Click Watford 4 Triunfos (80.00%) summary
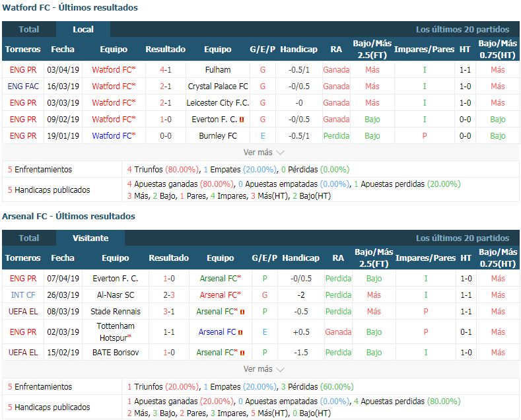This screenshot has height=420, width=521. 163,170
